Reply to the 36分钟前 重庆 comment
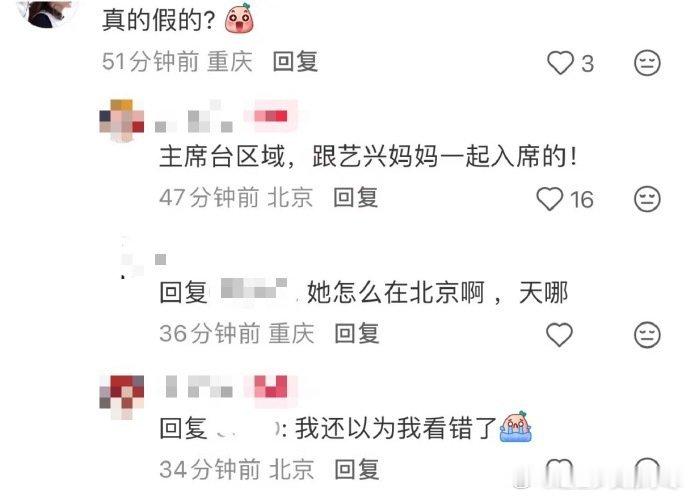This screenshot has width=690, height=497. (x=356, y=333)
